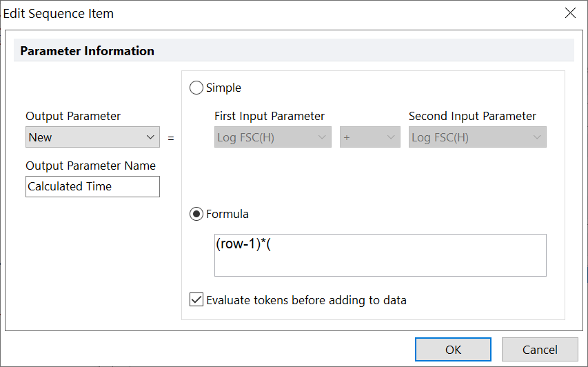Open the Output Parameter dropdown showing New
The height and width of the screenshot is (367, 588).
tap(92, 137)
